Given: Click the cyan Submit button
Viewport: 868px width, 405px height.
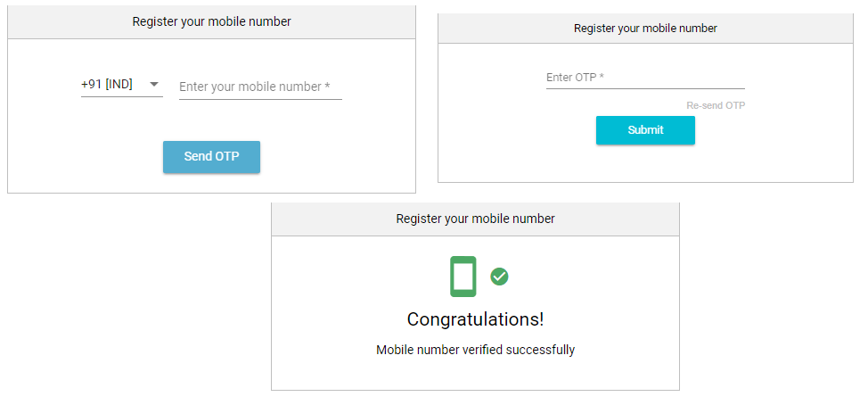Looking at the screenshot, I should click(x=645, y=130).
